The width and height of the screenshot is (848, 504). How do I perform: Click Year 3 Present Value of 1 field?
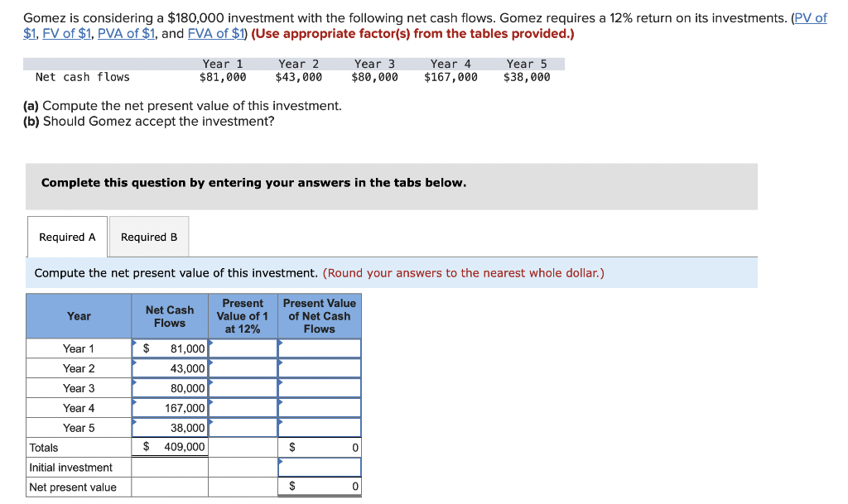pos(243,388)
